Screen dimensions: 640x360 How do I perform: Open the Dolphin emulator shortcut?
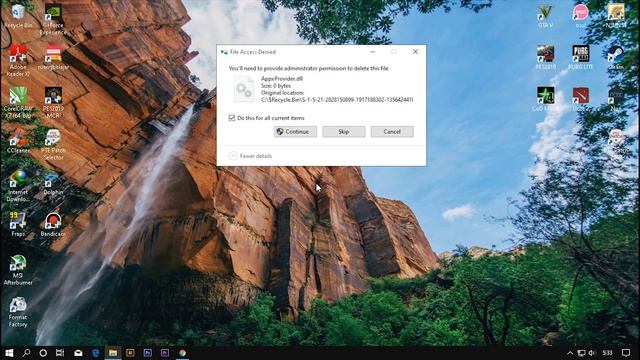point(53,183)
